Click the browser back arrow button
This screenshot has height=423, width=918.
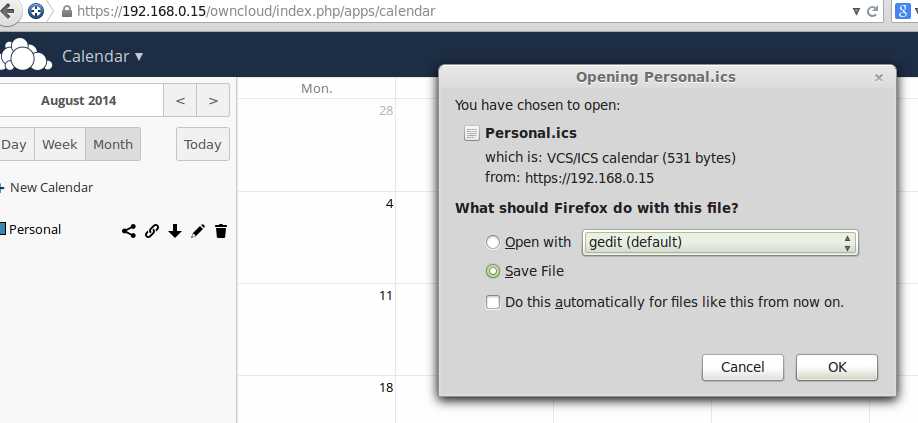(6, 12)
